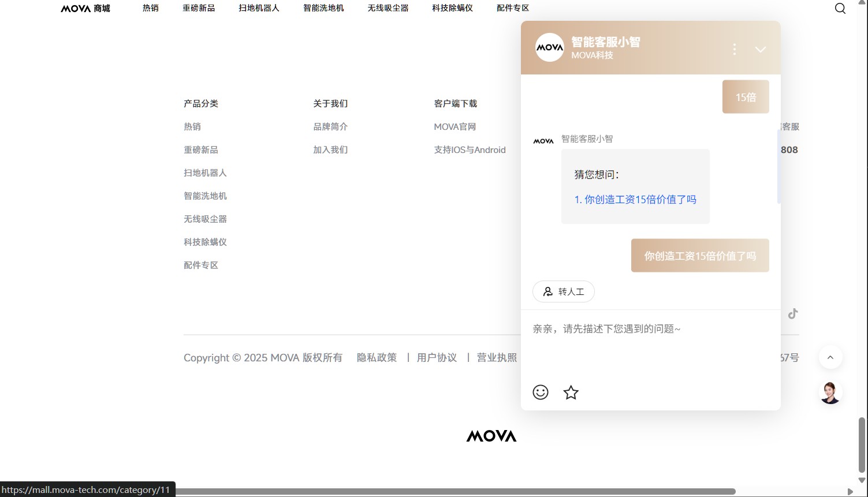Open 科技除螨仪 in top navigation
This screenshot has width=868, height=497.
(452, 8)
